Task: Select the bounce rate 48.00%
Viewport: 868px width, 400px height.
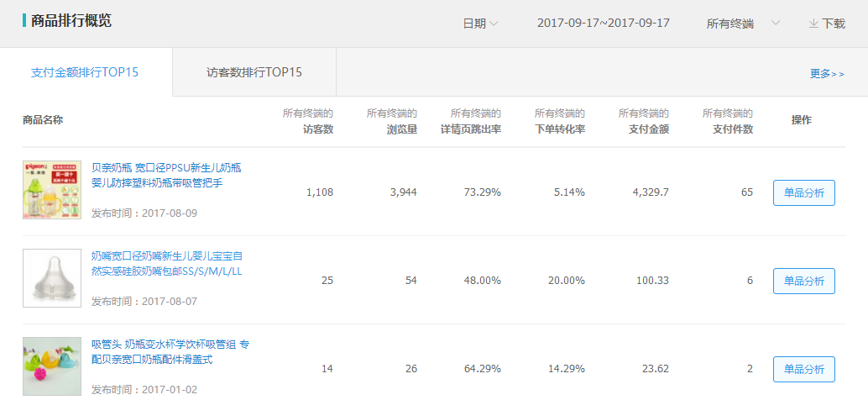Action: [483, 281]
